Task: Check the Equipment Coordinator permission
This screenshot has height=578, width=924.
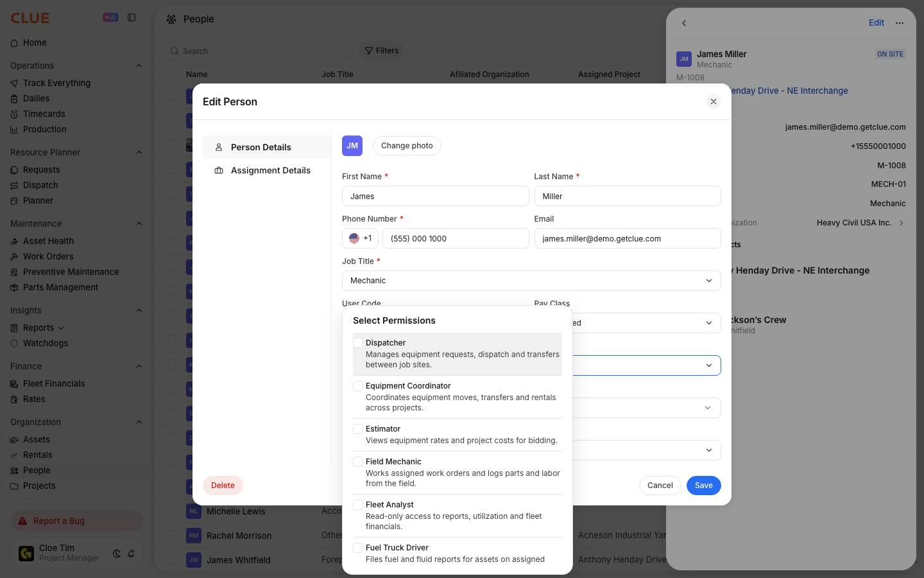Action: pyautogui.click(x=358, y=386)
